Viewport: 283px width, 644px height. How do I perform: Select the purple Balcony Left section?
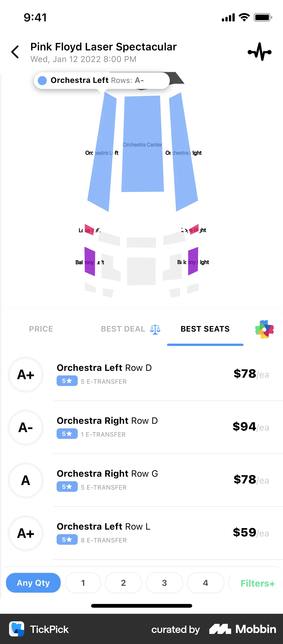[90, 262]
